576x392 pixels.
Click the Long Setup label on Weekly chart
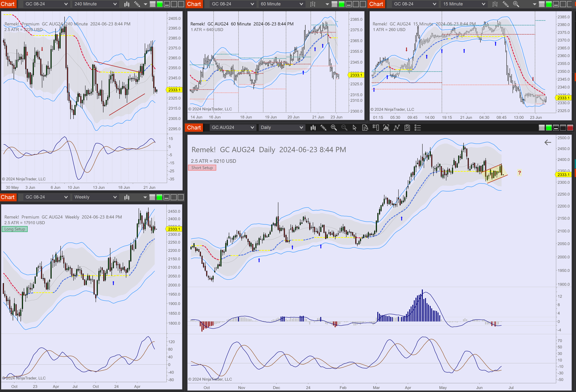tap(15, 229)
